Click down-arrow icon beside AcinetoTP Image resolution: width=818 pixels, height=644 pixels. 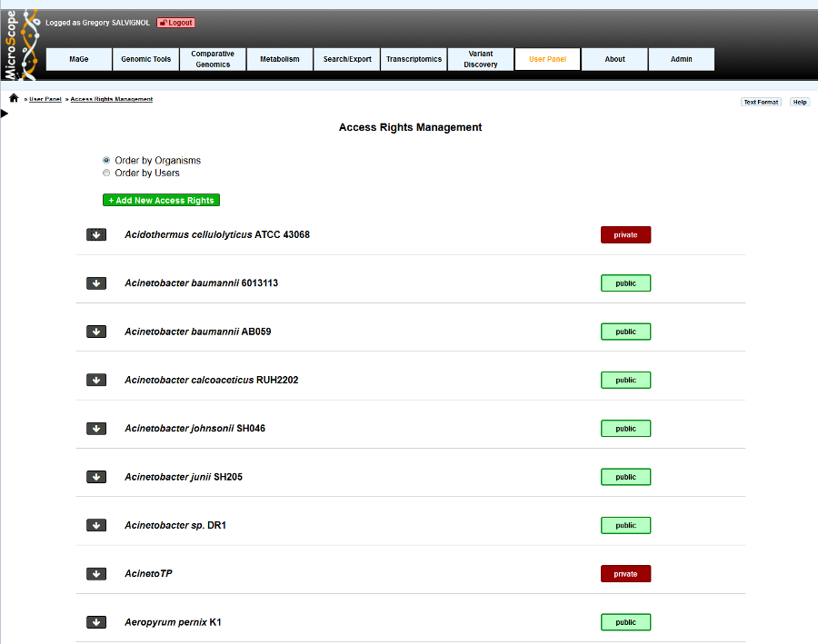(x=96, y=573)
